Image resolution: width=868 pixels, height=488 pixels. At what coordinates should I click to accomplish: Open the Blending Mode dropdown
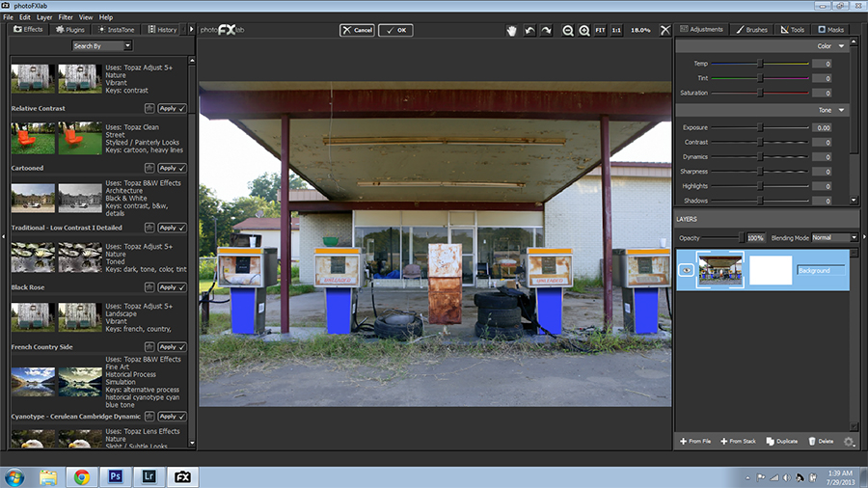click(833, 237)
